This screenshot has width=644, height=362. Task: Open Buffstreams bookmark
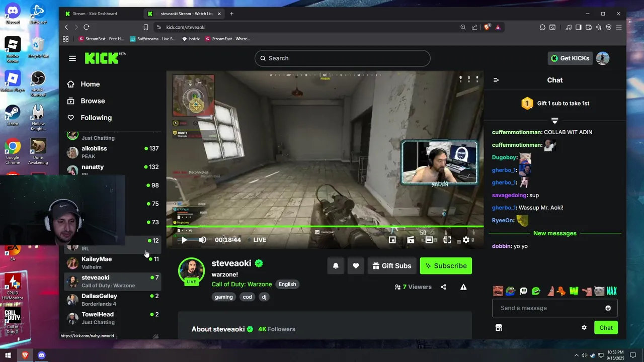pyautogui.click(x=153, y=39)
